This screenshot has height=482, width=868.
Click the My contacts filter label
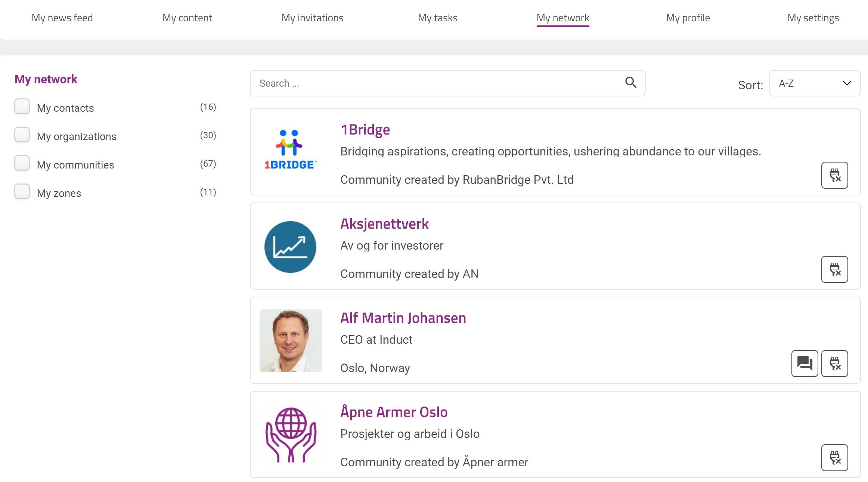point(65,108)
